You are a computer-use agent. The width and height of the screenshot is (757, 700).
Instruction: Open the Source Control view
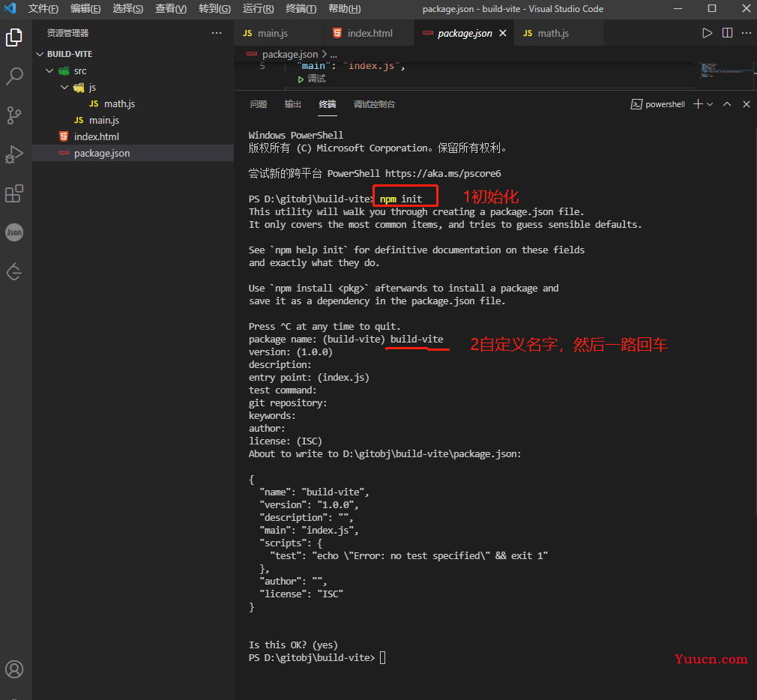[x=14, y=115]
